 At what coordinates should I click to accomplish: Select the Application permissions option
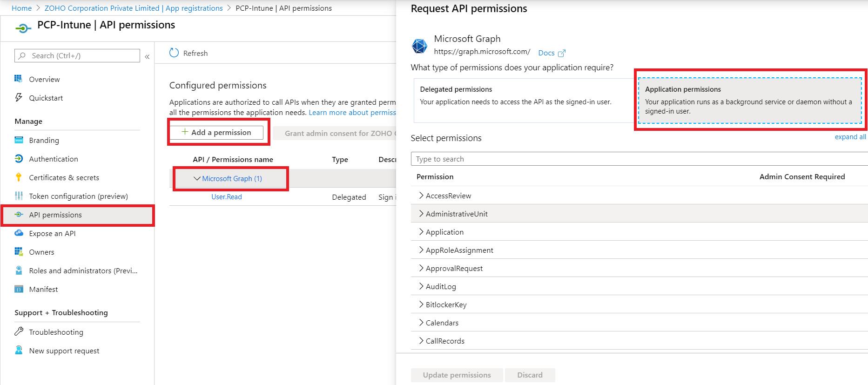coord(749,100)
